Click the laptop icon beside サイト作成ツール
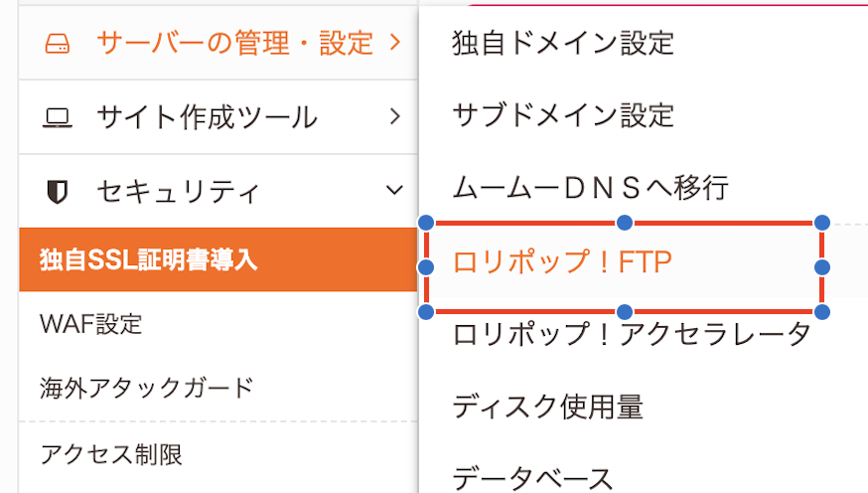868x493 pixels. tap(58, 118)
